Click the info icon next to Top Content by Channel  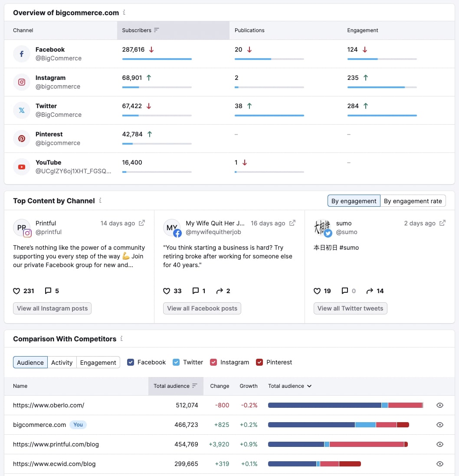[100, 201]
